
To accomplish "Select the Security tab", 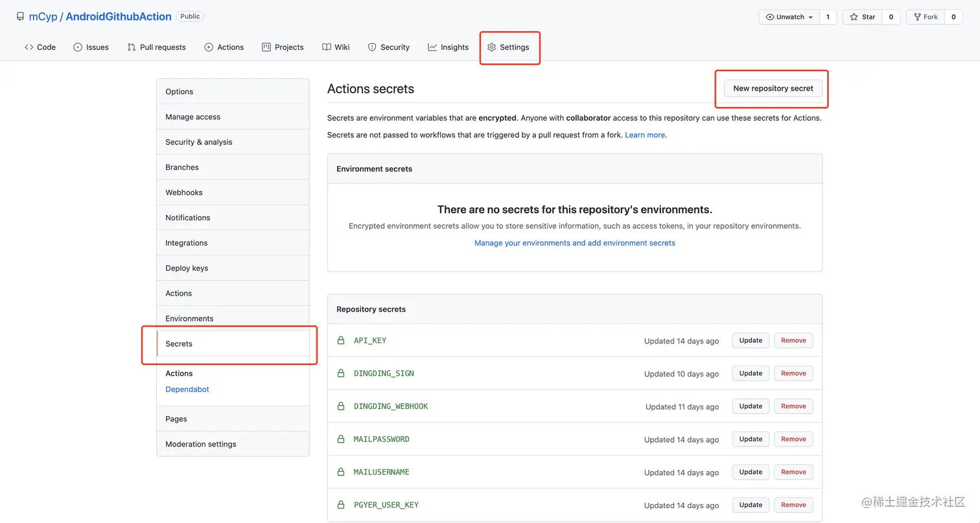I will click(x=389, y=47).
